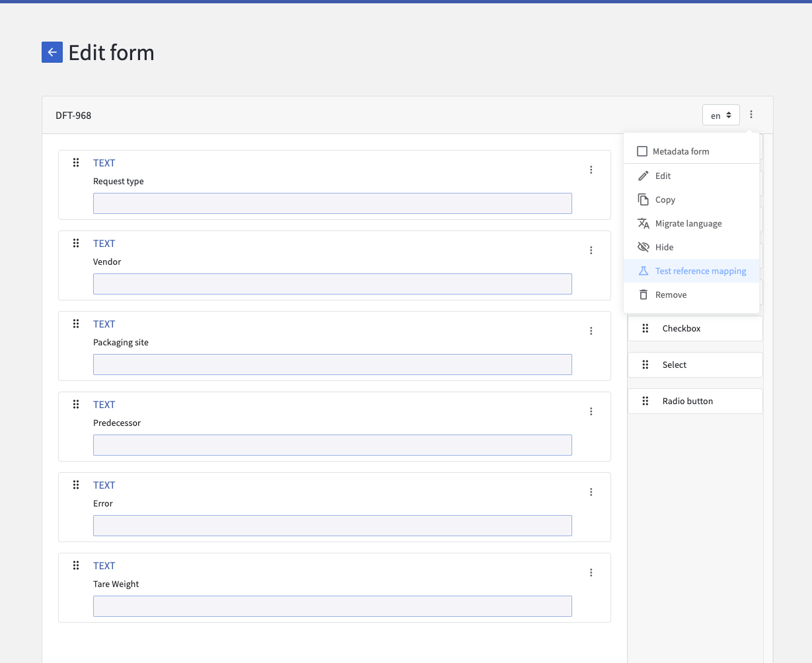
Task: Click the Copy icon in the menu
Action: point(643,200)
